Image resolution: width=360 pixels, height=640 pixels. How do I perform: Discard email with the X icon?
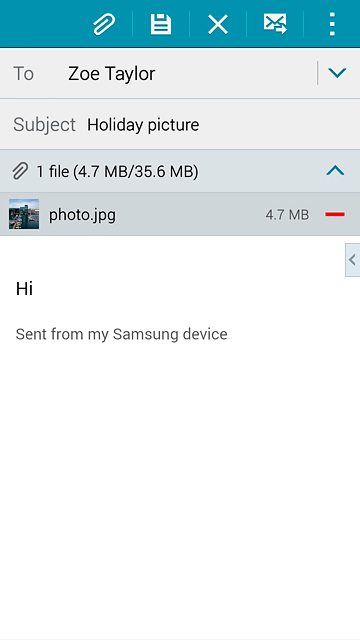click(218, 24)
